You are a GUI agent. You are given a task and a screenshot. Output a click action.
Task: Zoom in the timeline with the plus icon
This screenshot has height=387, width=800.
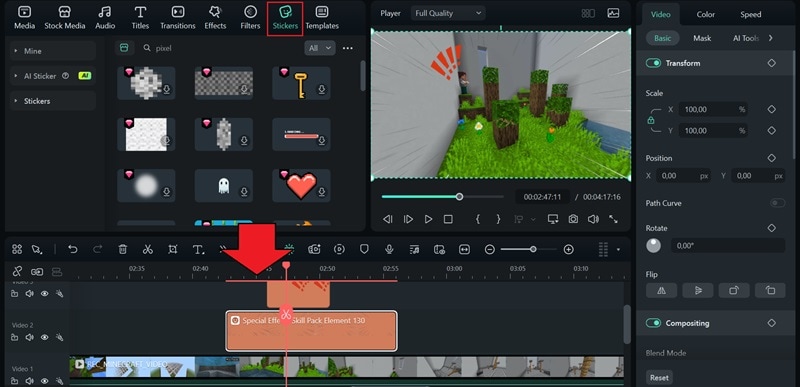[x=568, y=249]
